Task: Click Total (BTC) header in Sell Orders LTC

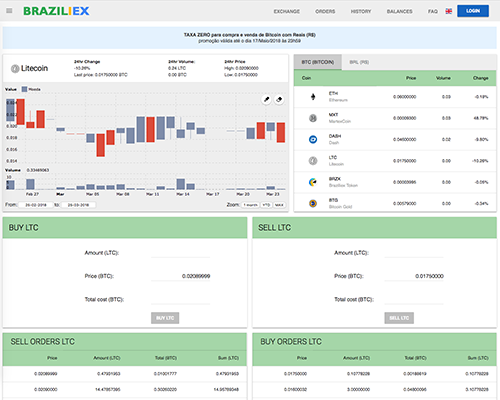Action: pyautogui.click(x=166, y=358)
